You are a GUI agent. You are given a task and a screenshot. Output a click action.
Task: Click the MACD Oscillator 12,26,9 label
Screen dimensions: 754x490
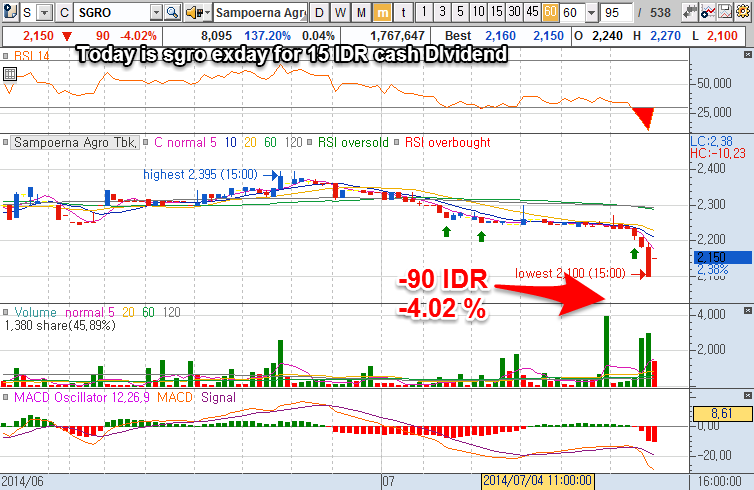(x=84, y=397)
